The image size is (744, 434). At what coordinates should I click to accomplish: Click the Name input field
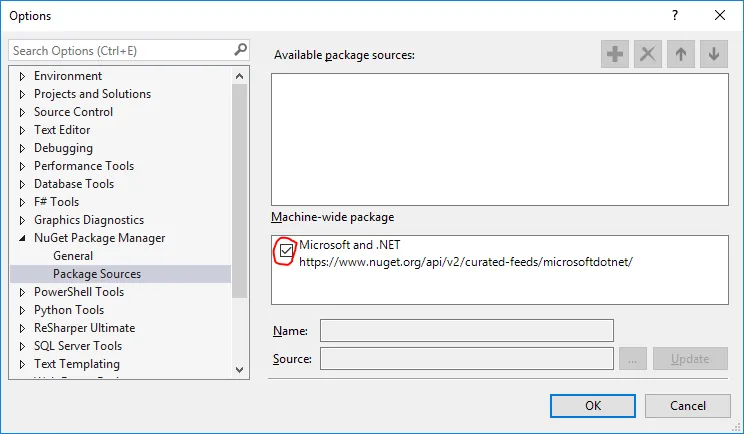point(466,331)
